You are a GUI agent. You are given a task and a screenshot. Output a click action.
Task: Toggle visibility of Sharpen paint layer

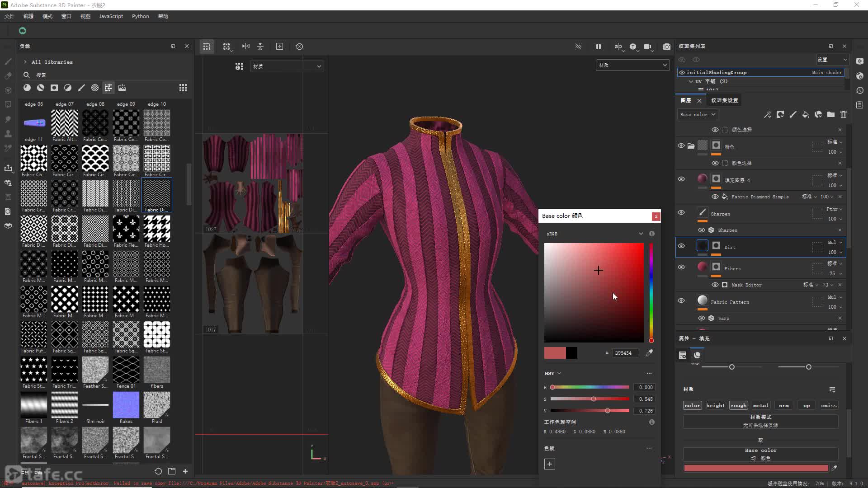[x=681, y=212]
